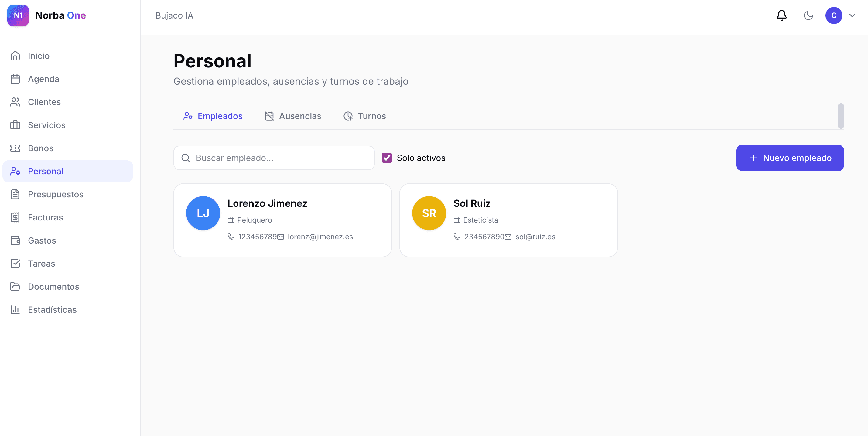Open the notifications bell
Viewport: 868px width, 436px height.
pyautogui.click(x=781, y=15)
